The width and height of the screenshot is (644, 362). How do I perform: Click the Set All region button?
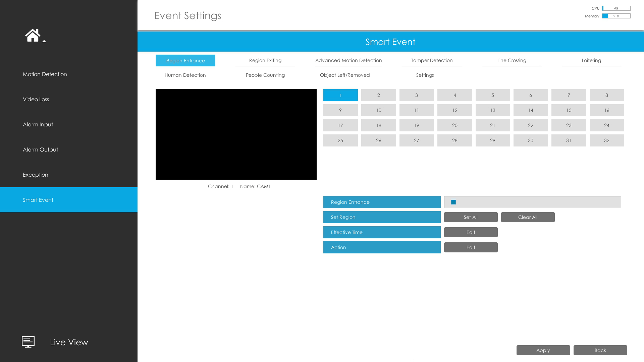471,217
